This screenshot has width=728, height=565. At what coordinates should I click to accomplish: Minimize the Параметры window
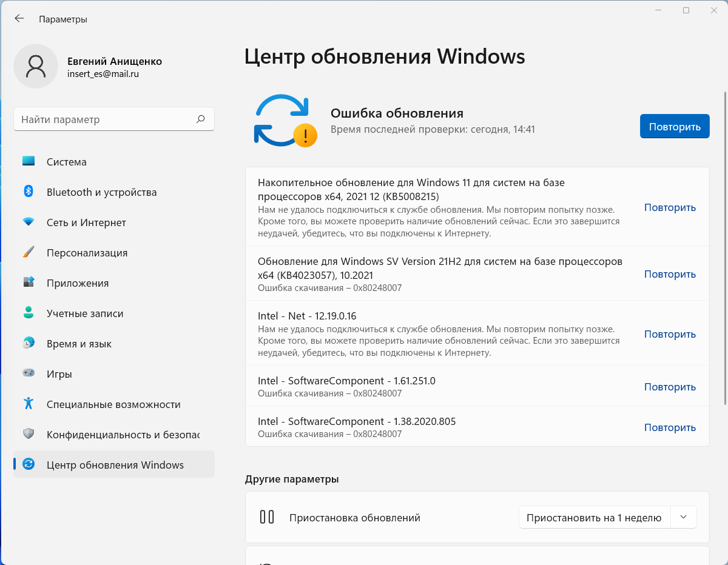tap(658, 10)
